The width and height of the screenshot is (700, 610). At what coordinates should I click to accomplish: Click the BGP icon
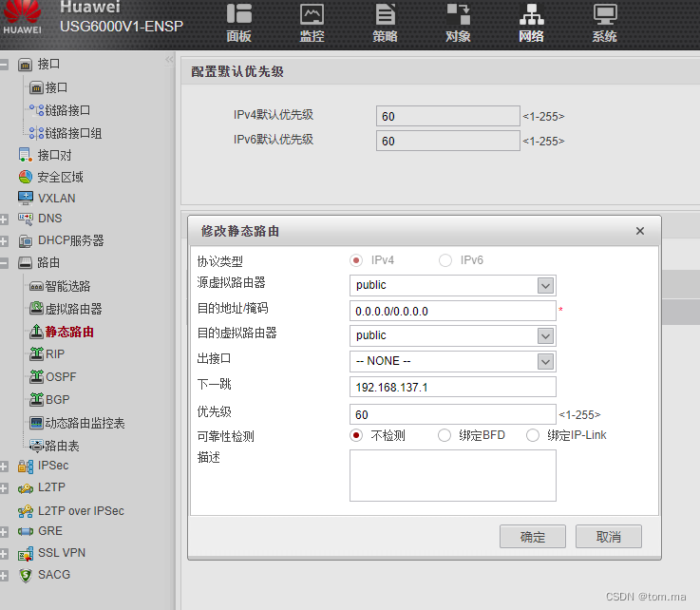pyautogui.click(x=37, y=399)
